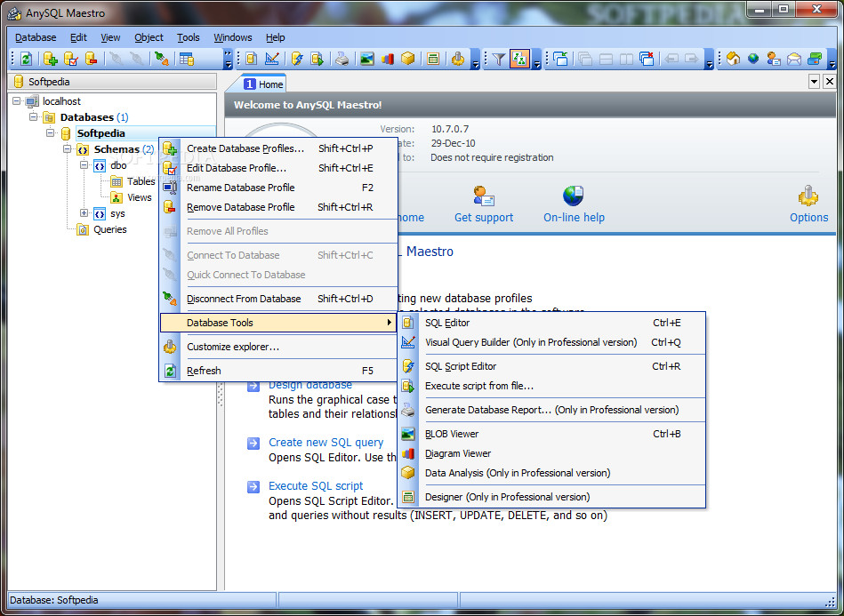
Task: Select SQL Script Editor in submenu
Action: pyautogui.click(x=551, y=366)
